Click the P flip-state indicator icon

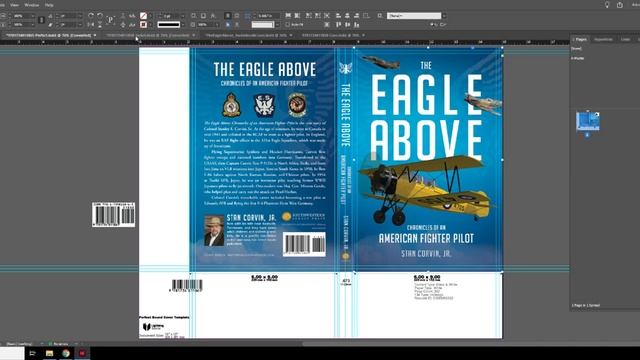[x=111, y=20]
